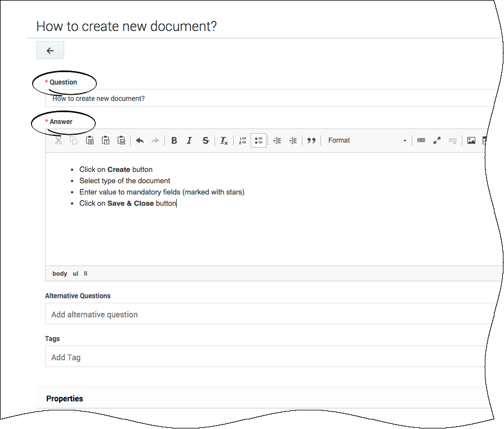Screen dimensions: 504x429
Task: Decrease the indent level
Action: 277,140
